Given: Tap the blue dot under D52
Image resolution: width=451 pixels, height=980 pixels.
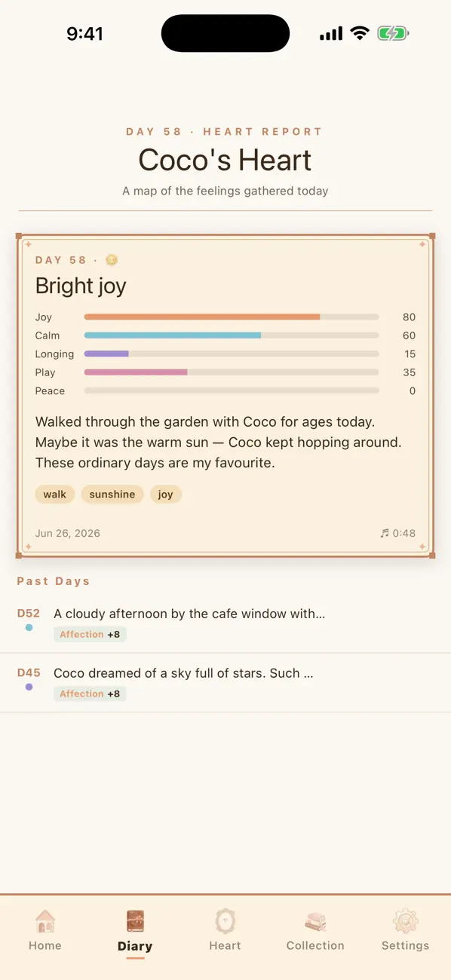Looking at the screenshot, I should 29,627.
